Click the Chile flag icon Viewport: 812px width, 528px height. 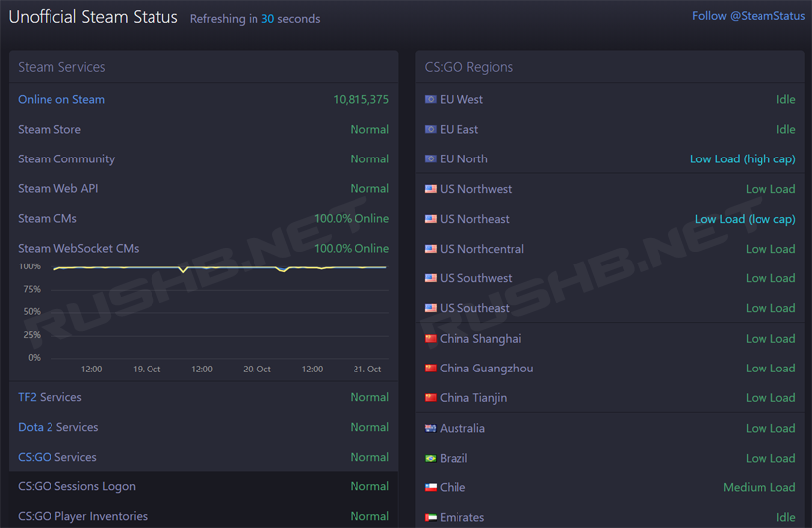pos(431,487)
